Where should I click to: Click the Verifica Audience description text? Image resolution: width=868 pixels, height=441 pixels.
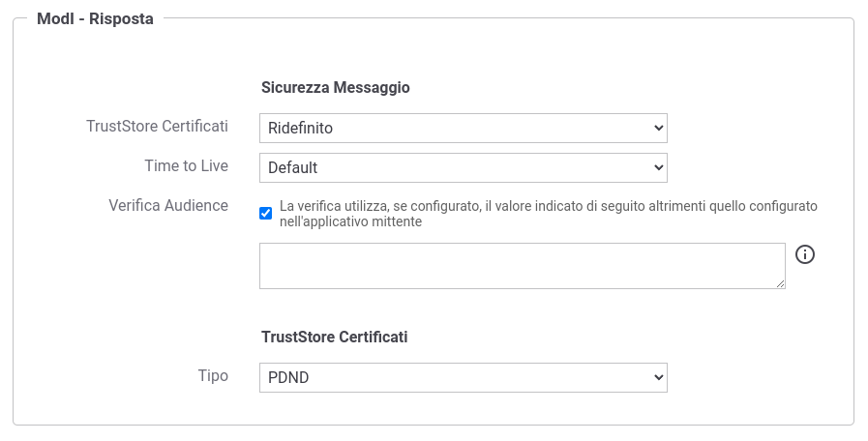point(548,214)
